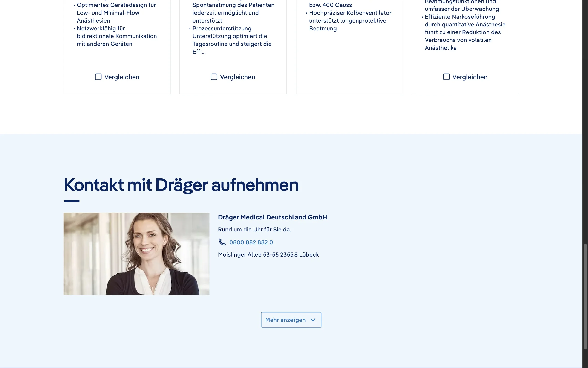Click the page's vertical scrollbar thumb
This screenshot has height=368, width=588.
(x=585, y=297)
